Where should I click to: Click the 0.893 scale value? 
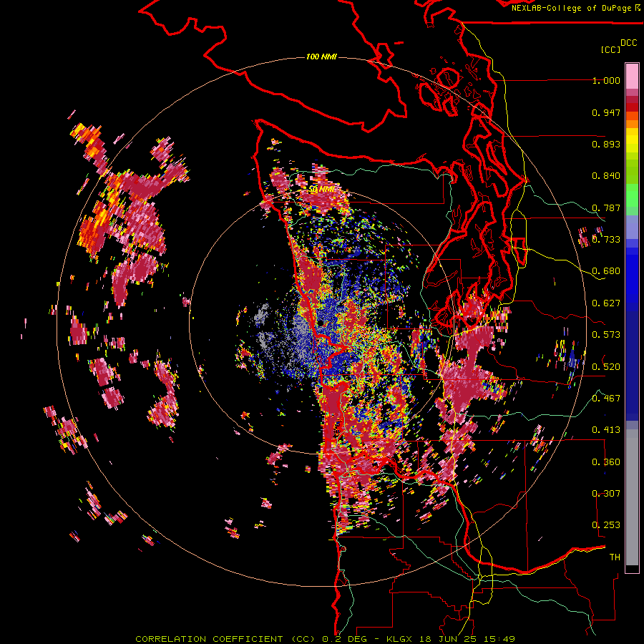pos(606,144)
